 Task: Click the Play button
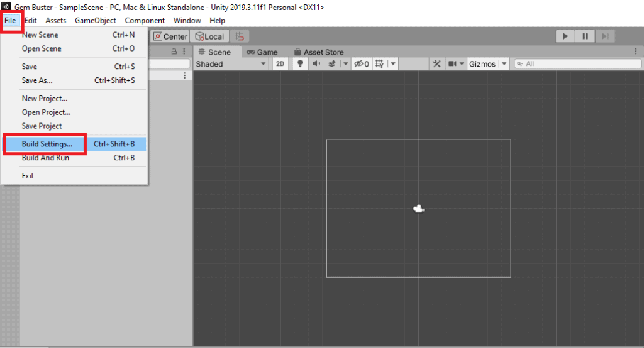point(565,36)
